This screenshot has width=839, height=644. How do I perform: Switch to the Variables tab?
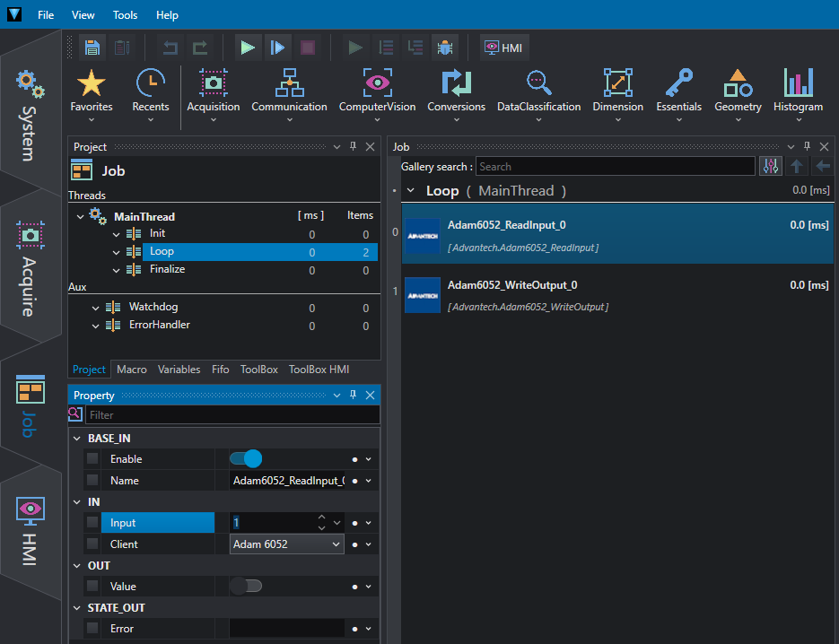[179, 370]
